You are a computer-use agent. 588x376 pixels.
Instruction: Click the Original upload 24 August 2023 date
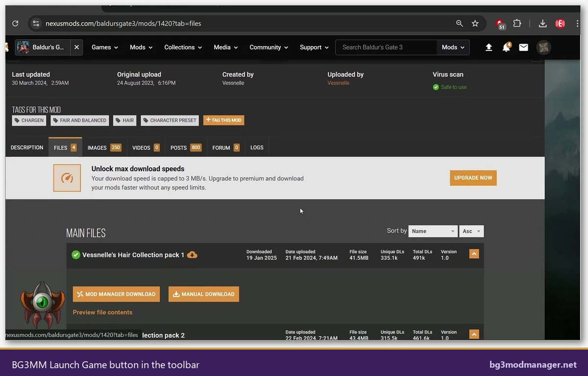(146, 83)
